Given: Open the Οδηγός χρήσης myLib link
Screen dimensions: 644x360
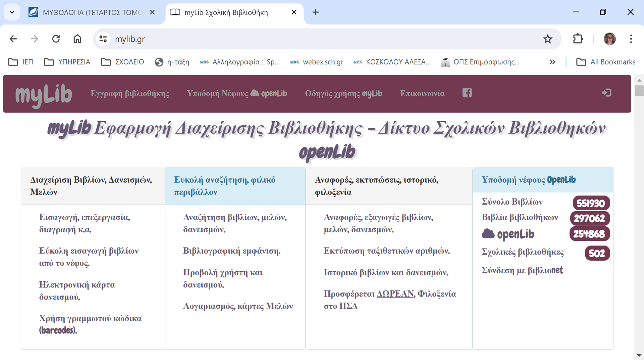Looking at the screenshot, I should (343, 94).
